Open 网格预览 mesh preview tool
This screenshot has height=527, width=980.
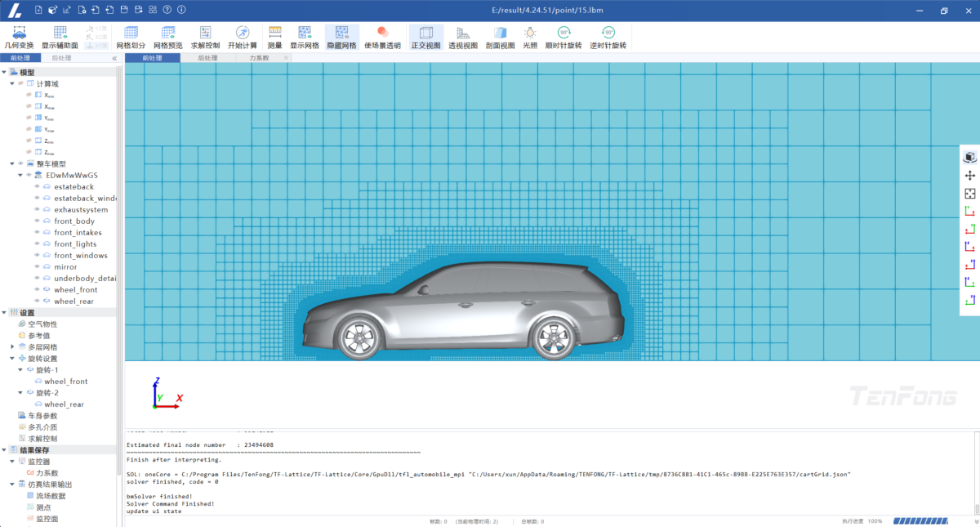(168, 33)
